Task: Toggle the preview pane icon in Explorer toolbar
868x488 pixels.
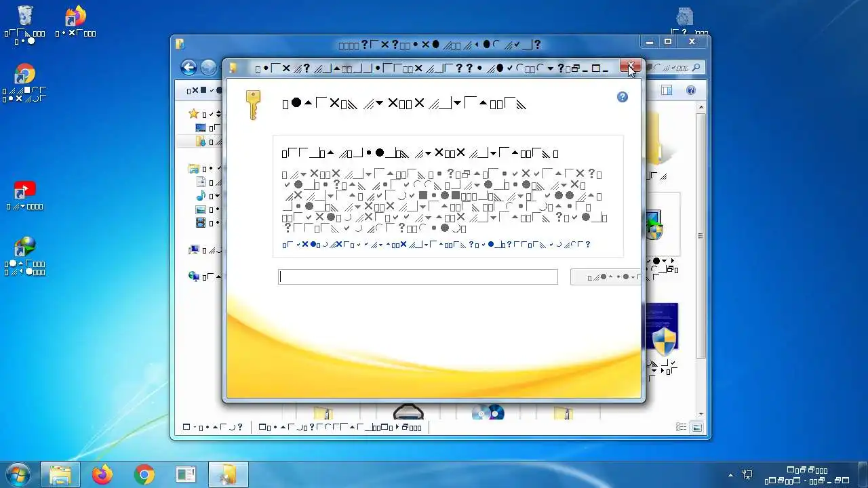Action: click(x=667, y=90)
